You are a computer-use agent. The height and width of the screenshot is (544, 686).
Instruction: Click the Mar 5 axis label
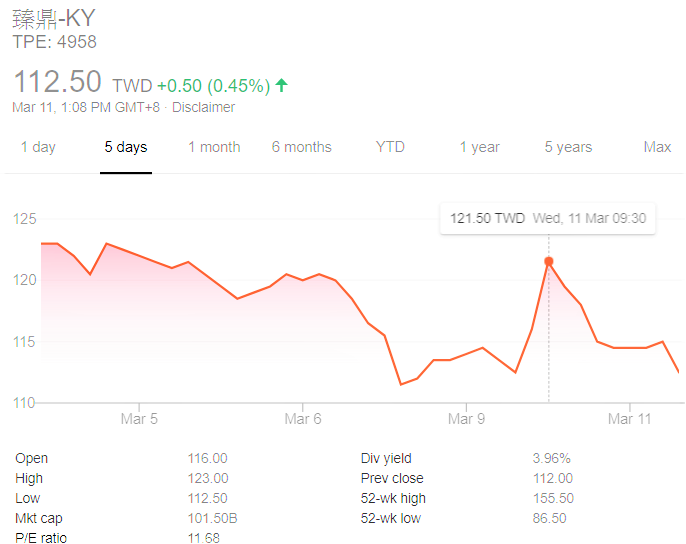(139, 419)
